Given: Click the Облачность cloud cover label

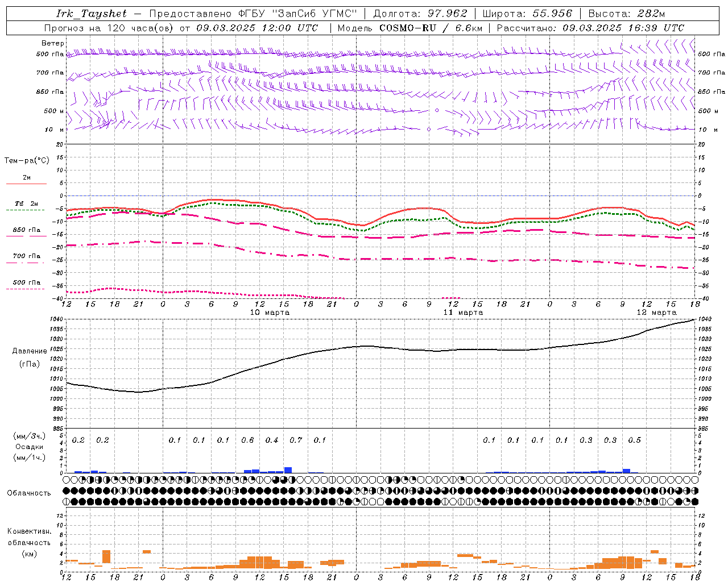Looking at the screenshot, I should coord(29,493).
